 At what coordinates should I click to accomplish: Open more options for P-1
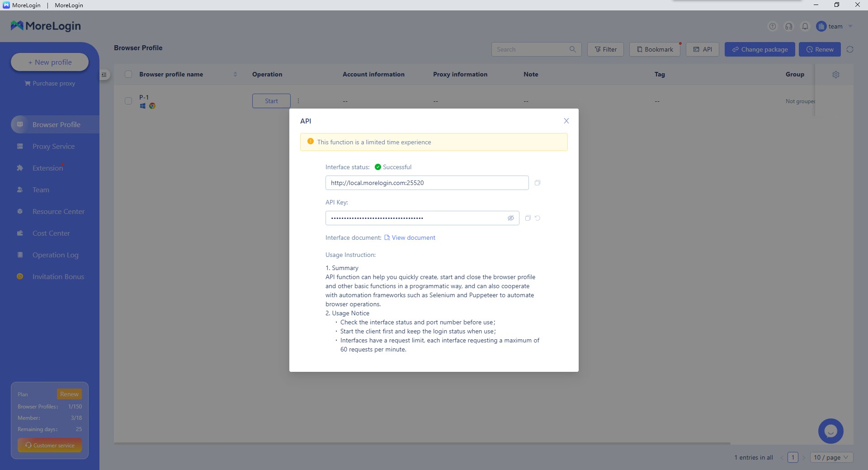click(x=298, y=101)
